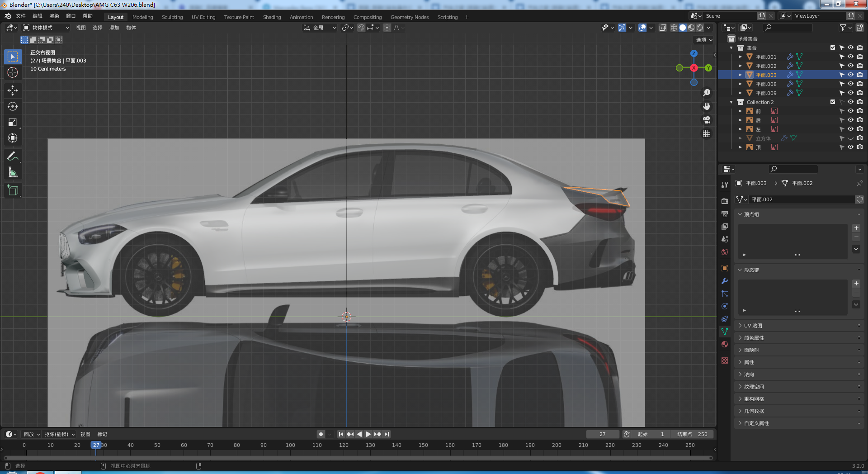Pick the Add Cube tool
The image size is (868, 474).
point(13,190)
